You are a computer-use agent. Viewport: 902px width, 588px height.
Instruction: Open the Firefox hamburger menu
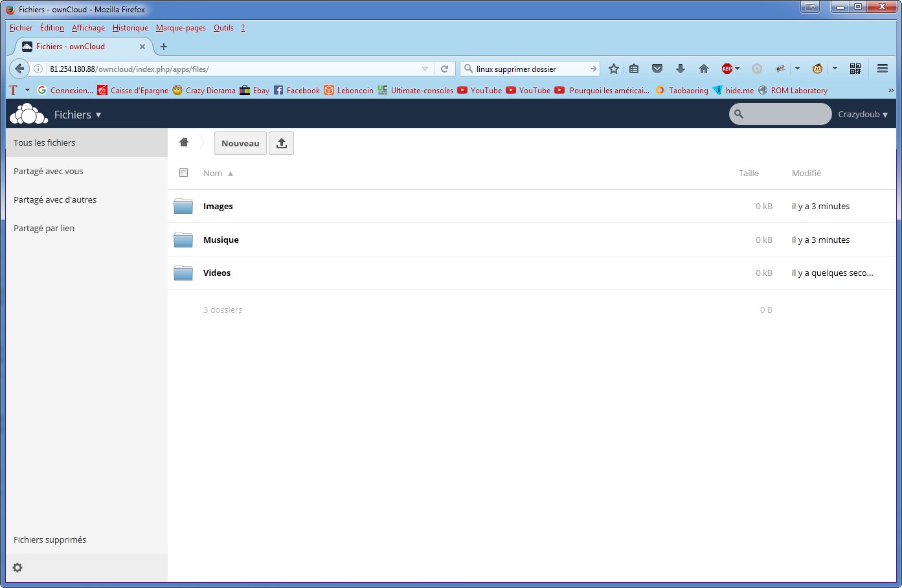(x=882, y=69)
